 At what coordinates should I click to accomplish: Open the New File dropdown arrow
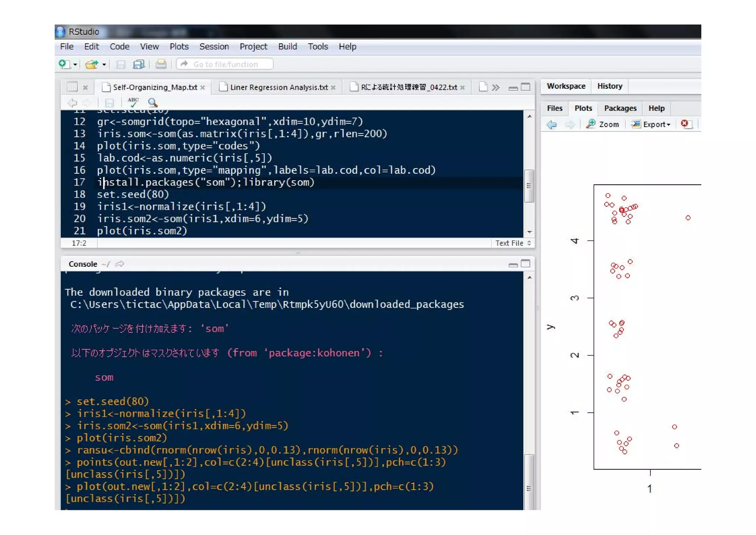(75, 65)
